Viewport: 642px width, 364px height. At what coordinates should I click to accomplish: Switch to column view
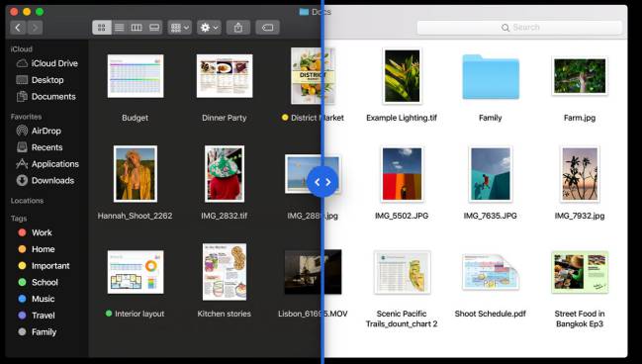pos(137,28)
